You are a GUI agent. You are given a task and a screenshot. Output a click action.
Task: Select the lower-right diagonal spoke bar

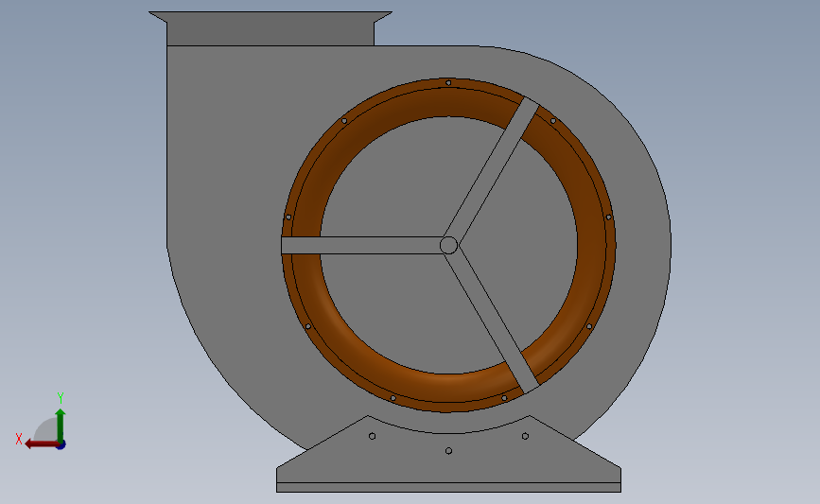point(492,322)
